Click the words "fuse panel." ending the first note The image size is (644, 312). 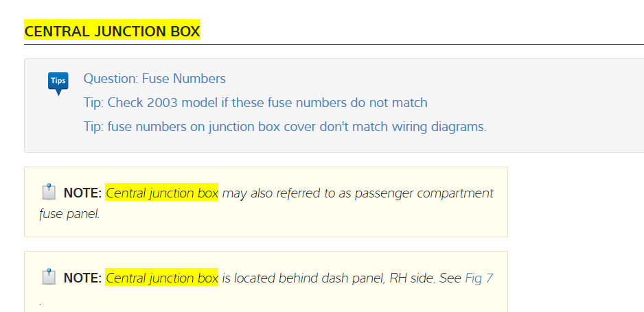(69, 214)
